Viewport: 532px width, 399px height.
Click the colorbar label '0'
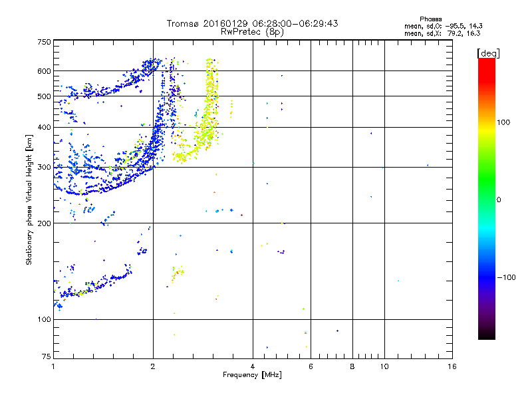coord(499,200)
